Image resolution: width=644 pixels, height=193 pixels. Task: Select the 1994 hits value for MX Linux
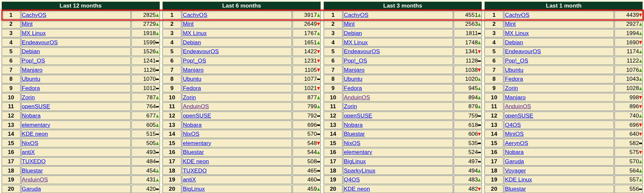pyautogui.click(x=632, y=33)
